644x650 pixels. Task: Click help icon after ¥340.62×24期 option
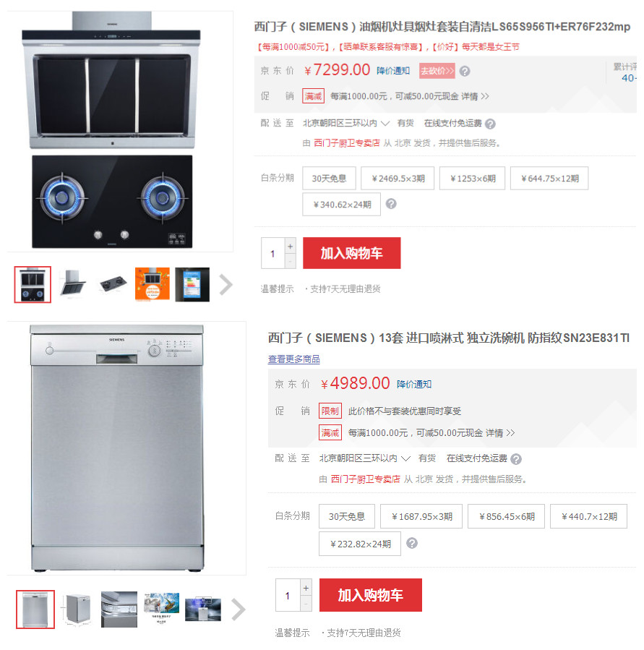point(391,204)
